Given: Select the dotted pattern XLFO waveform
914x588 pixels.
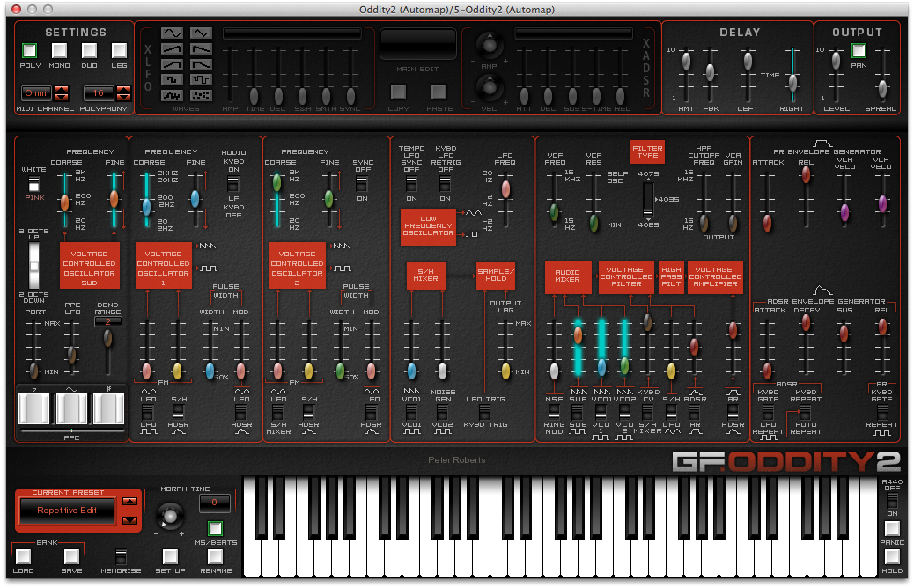Looking at the screenshot, I should pos(201,95).
